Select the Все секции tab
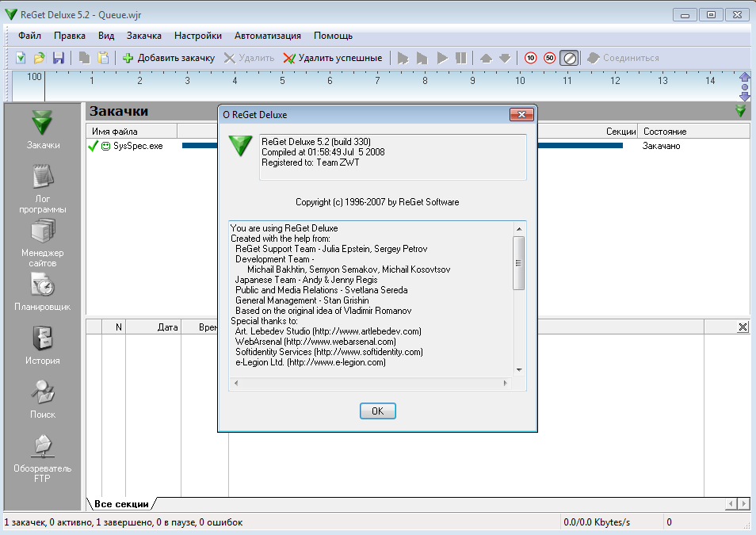756x535 pixels. [x=120, y=504]
